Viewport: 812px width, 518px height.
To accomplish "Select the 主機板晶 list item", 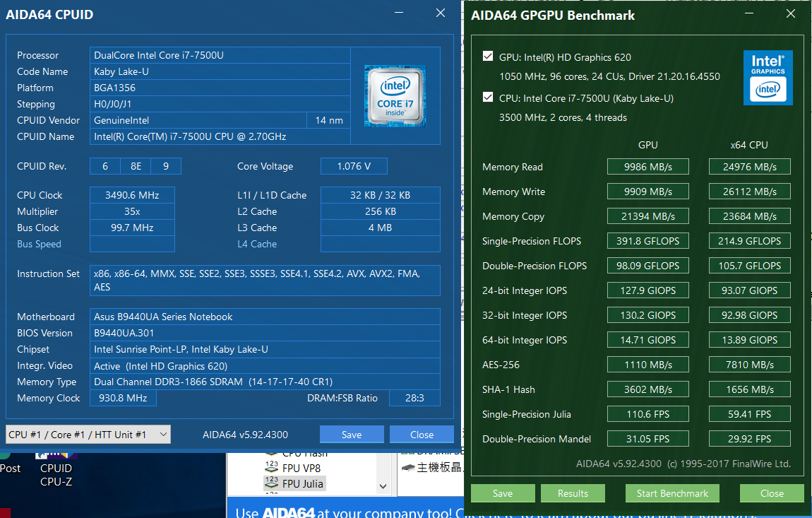I will (438, 468).
